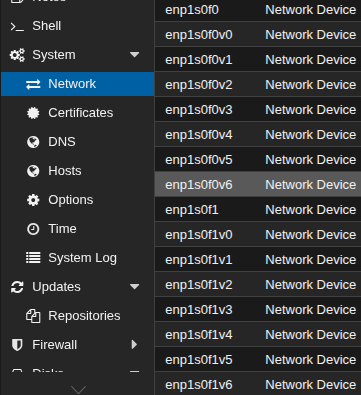Collapse the System section arrow
Viewport: 361px width, 395px height.
click(x=134, y=55)
